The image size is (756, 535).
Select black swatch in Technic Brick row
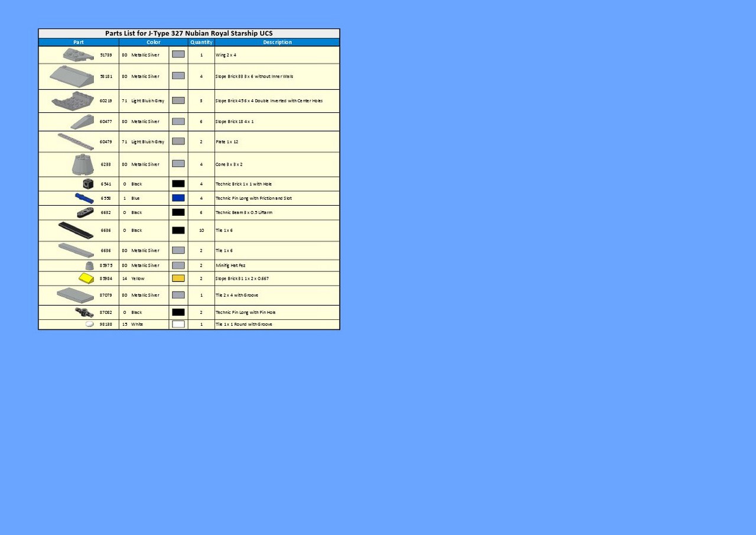coord(178,184)
